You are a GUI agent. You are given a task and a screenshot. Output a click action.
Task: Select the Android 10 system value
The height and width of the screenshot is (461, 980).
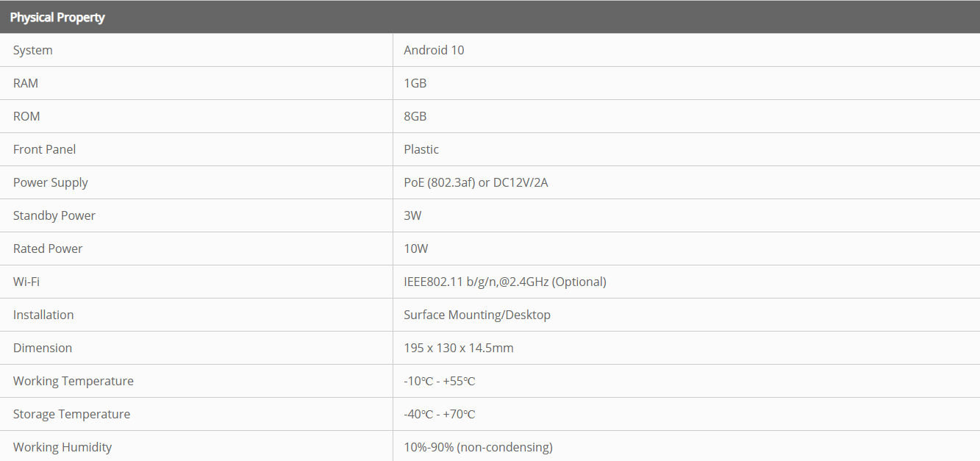tap(434, 50)
